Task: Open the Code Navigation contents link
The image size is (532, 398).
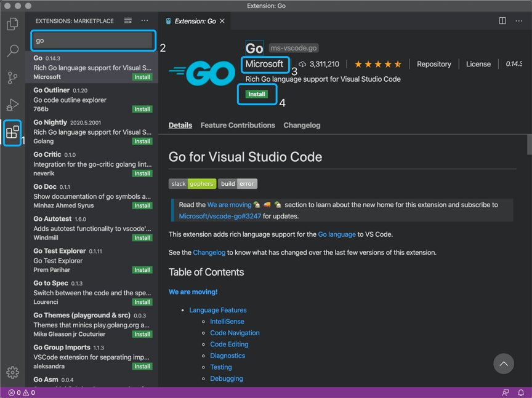Action: (235, 333)
